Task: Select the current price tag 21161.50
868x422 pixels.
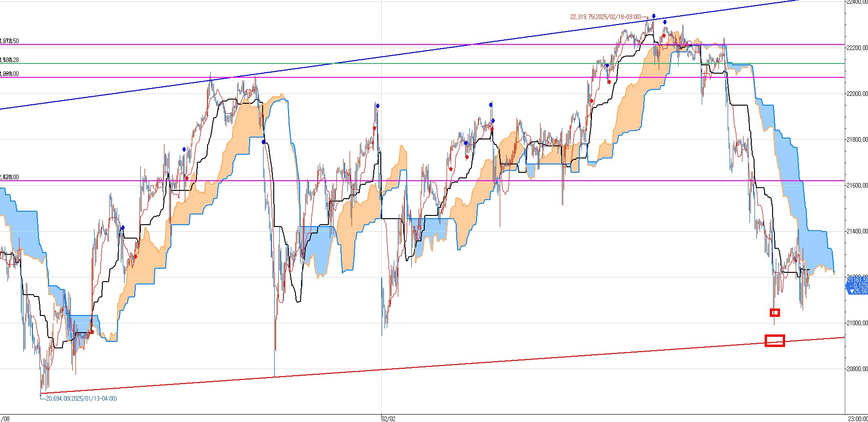Action: 857,285
